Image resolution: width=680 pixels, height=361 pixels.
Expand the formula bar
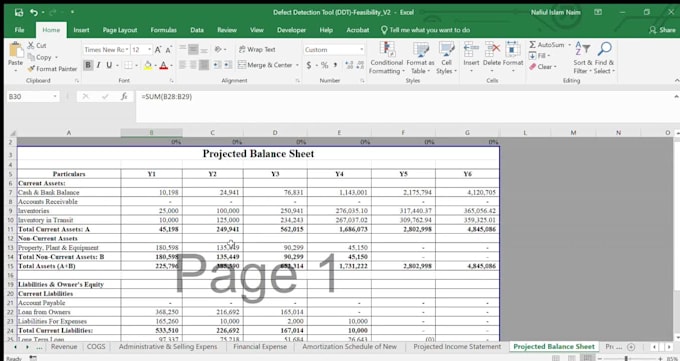pos(677,96)
